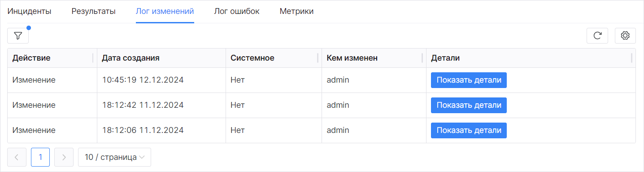Open the Лог ошибок tab
This screenshot has height=172, width=644.
(x=237, y=11)
